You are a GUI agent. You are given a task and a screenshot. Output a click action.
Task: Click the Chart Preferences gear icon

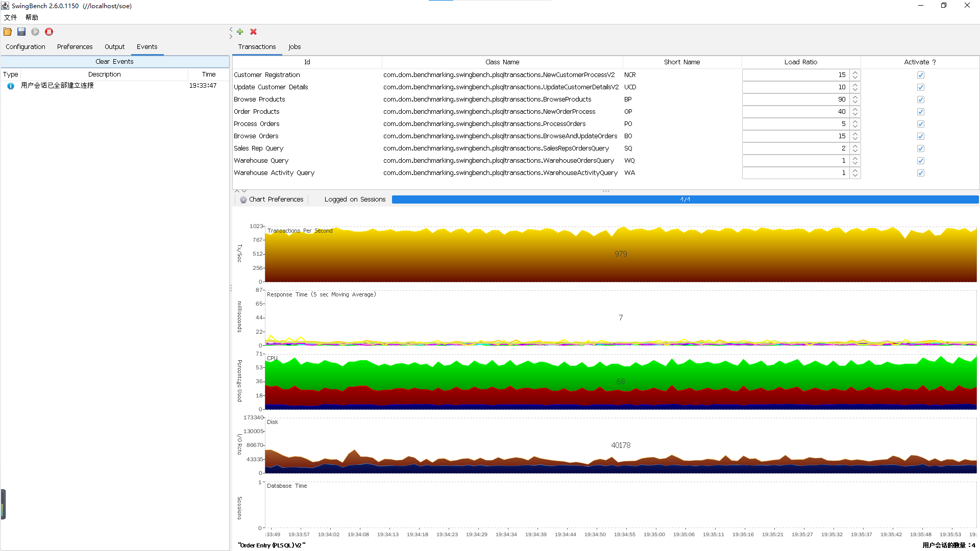(x=243, y=199)
